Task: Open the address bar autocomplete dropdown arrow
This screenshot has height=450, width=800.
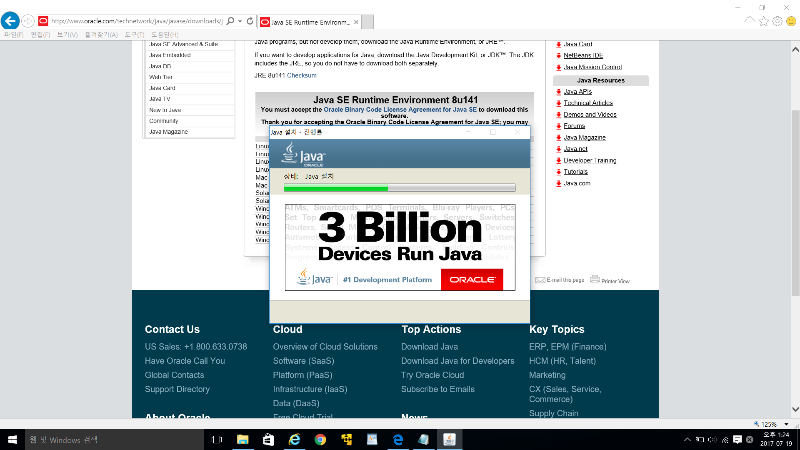Action: [x=240, y=21]
